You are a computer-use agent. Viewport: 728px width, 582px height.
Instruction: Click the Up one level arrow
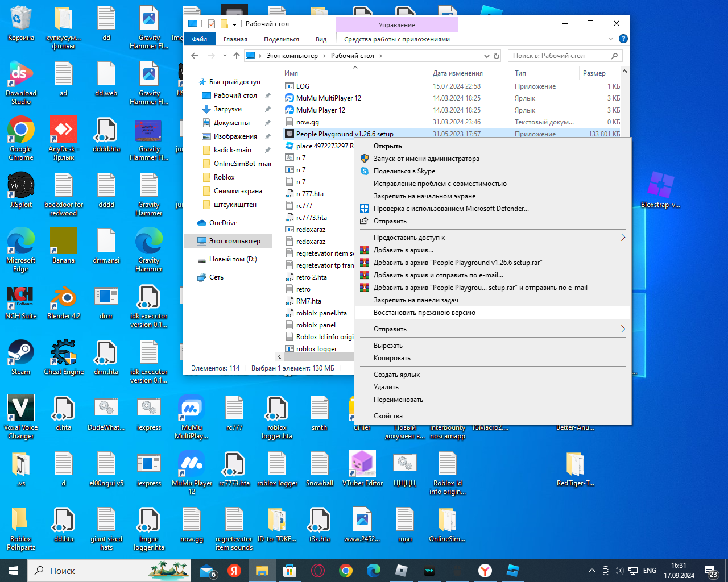click(x=237, y=56)
